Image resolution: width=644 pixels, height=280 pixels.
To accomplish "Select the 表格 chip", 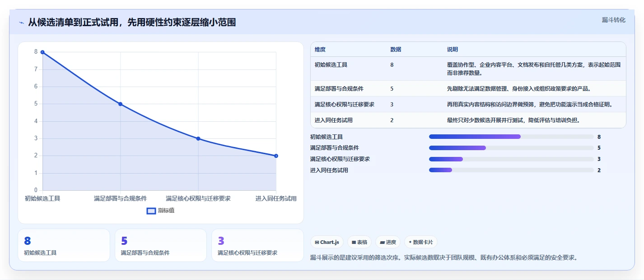I will click(x=359, y=242).
